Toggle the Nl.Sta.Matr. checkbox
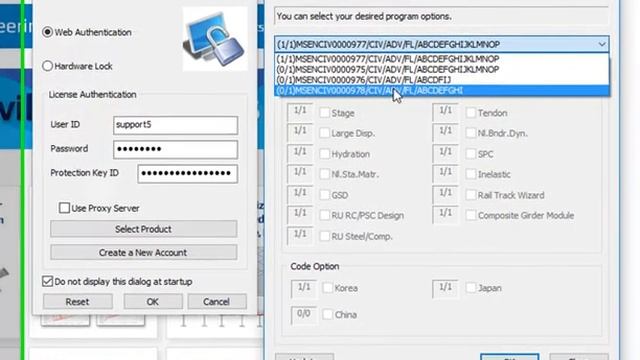 click(324, 174)
